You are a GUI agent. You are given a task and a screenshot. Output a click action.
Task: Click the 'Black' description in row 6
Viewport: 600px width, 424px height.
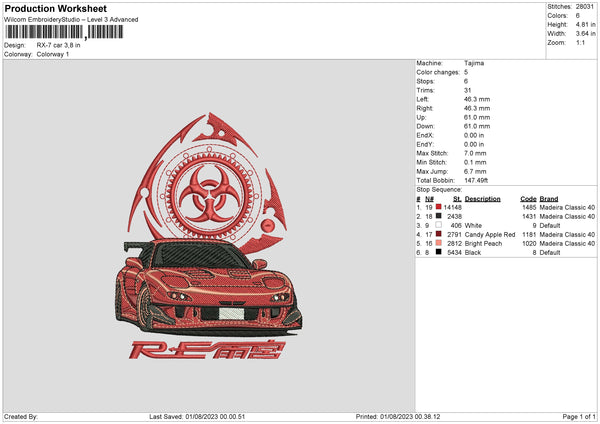[x=473, y=253]
